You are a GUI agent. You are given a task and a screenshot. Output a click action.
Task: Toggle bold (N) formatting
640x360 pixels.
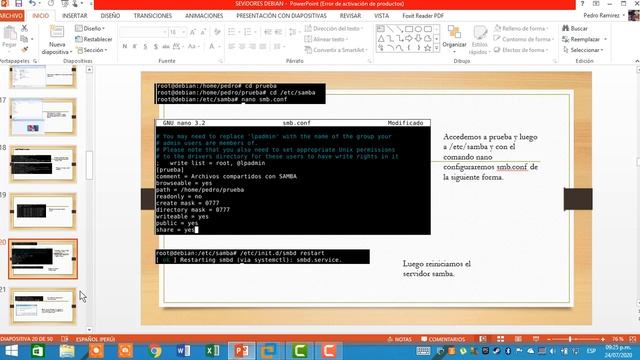124,47
